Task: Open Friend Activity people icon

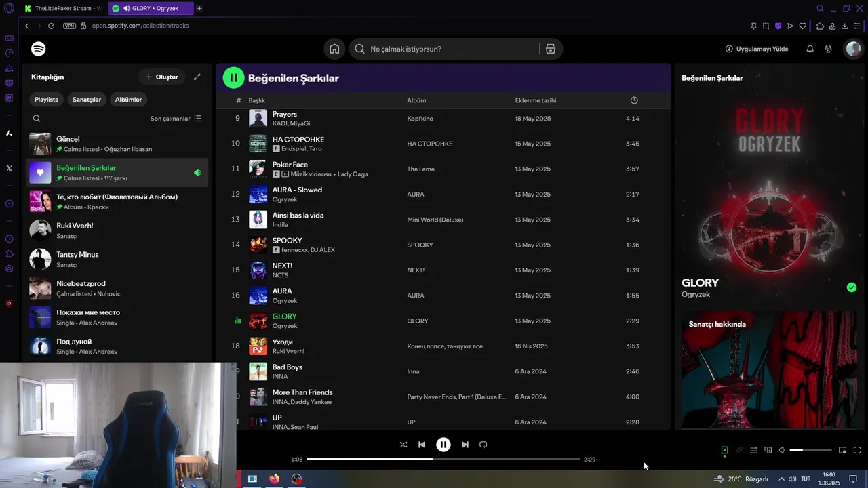Action: (x=828, y=49)
